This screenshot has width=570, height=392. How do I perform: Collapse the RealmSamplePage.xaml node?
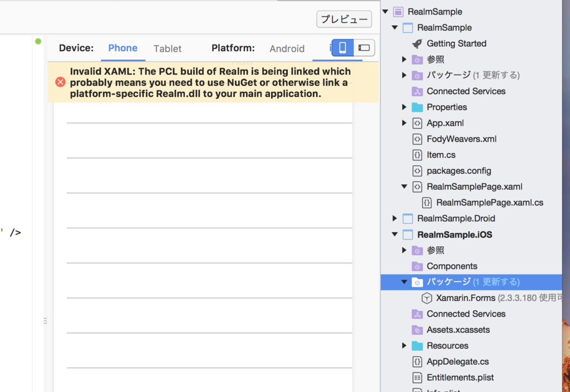(404, 187)
